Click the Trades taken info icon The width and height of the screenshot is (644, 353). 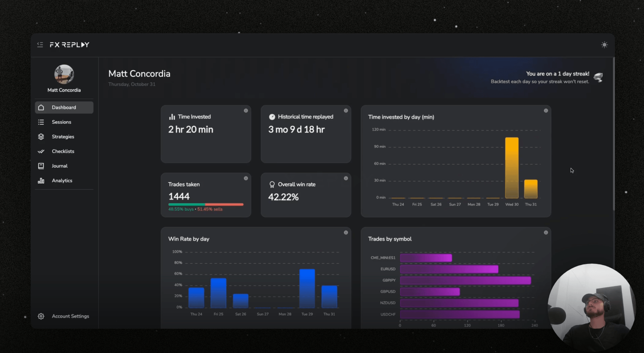coord(246,178)
